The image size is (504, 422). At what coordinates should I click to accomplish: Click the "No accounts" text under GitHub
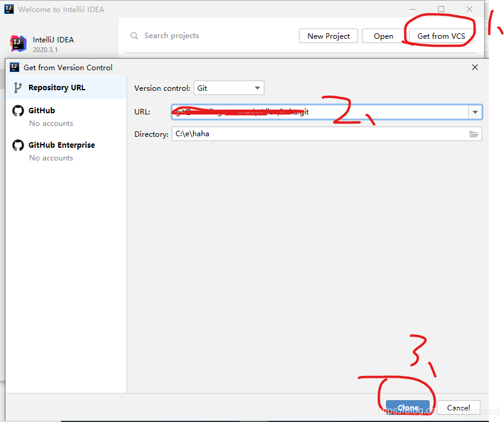coord(51,124)
